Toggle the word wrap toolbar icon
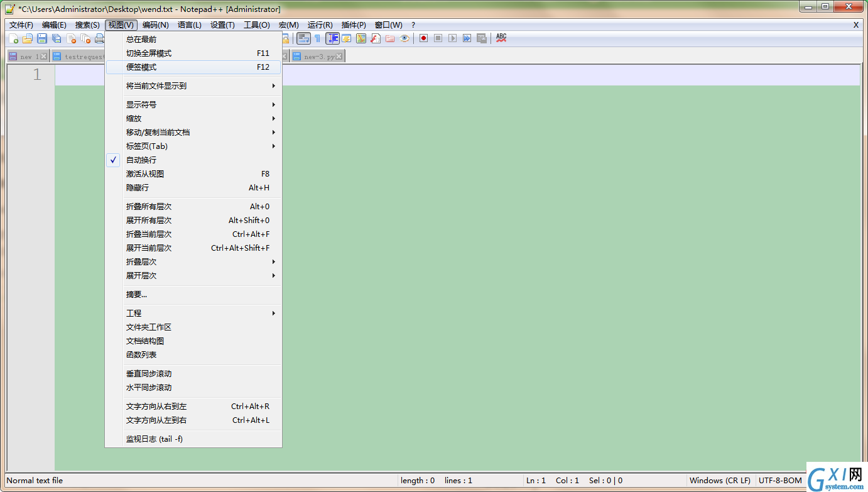Viewport: 868px width, 492px height. 303,38
